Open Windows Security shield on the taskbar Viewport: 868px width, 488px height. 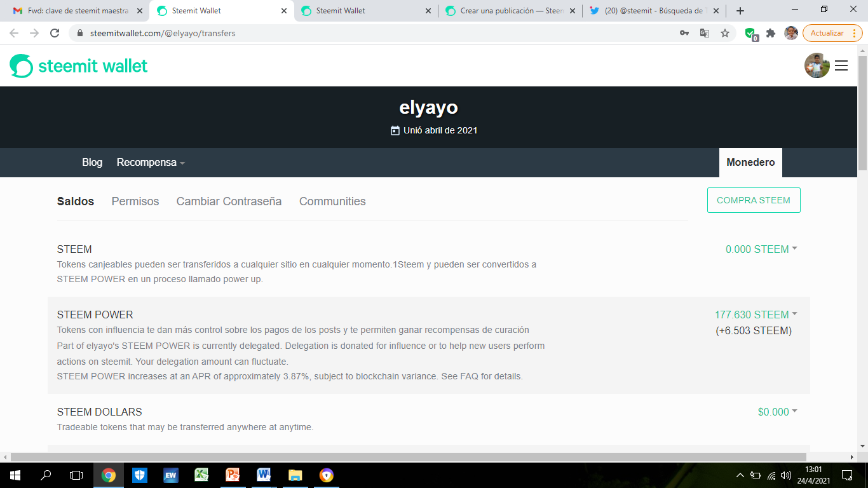[139, 475]
